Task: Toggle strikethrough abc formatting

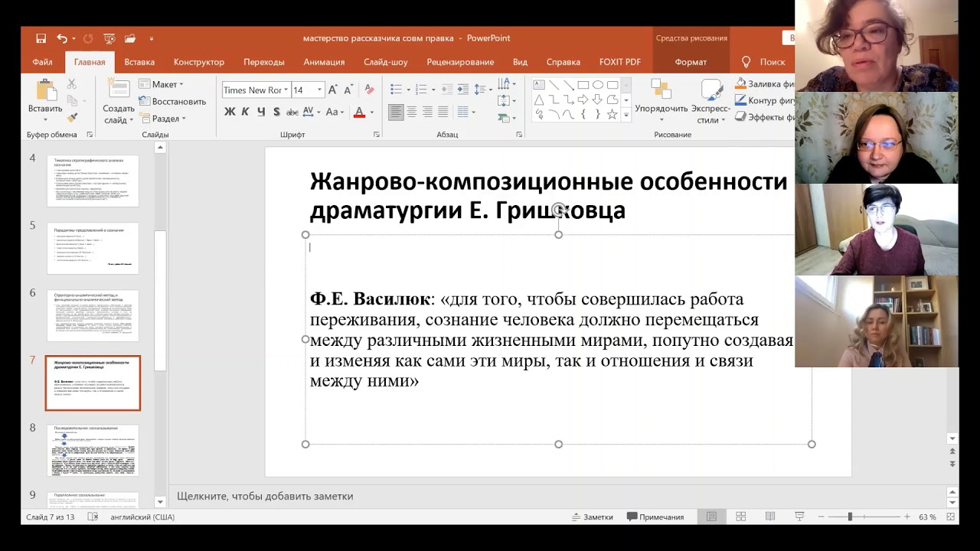Action: tap(292, 112)
